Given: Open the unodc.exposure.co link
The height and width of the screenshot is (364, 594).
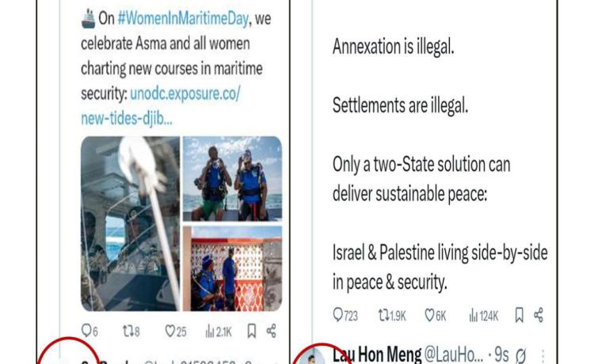Looking at the screenshot, I should [x=161, y=106].
